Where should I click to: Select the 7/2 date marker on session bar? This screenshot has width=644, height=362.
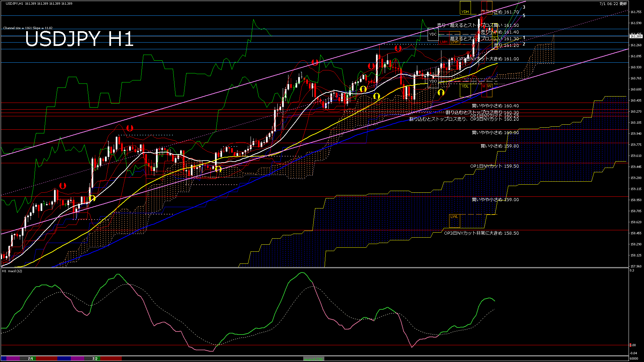point(95,359)
